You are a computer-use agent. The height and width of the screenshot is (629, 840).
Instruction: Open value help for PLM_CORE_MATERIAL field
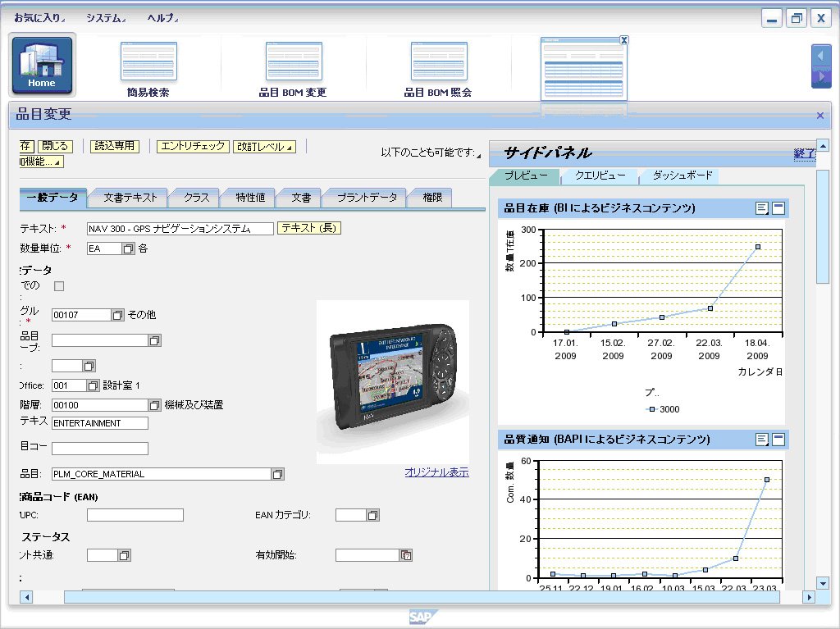tap(277, 474)
